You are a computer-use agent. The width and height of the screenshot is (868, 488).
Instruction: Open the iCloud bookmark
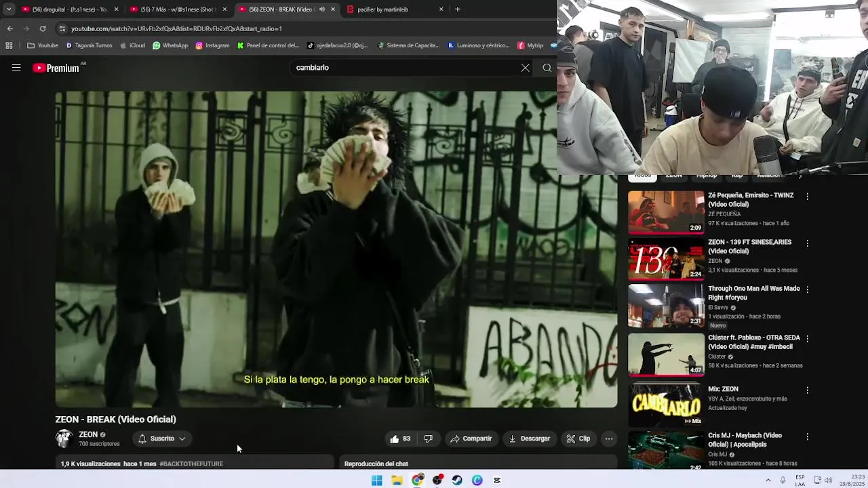pos(132,45)
